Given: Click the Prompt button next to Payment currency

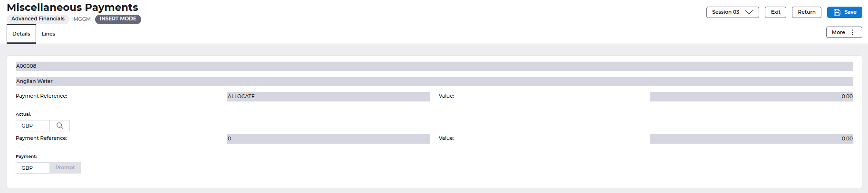Looking at the screenshot, I should 65,168.
